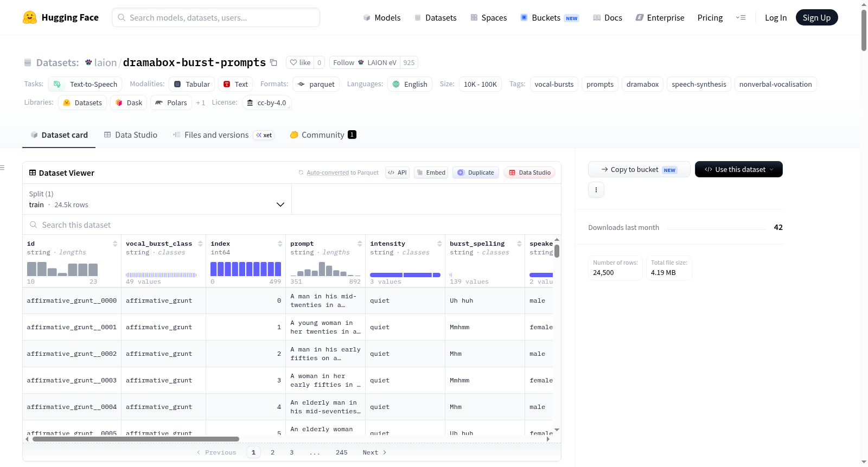
Task: Click the 10K - 100K size tag
Action: [480, 84]
